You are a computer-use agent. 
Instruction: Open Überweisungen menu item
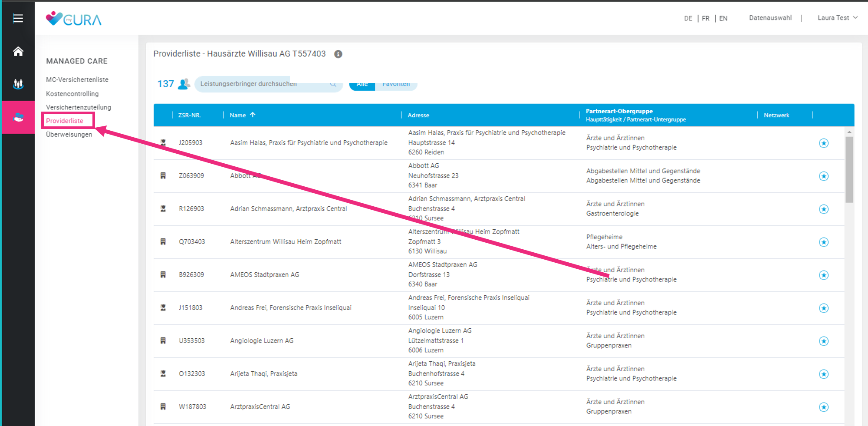click(x=69, y=134)
